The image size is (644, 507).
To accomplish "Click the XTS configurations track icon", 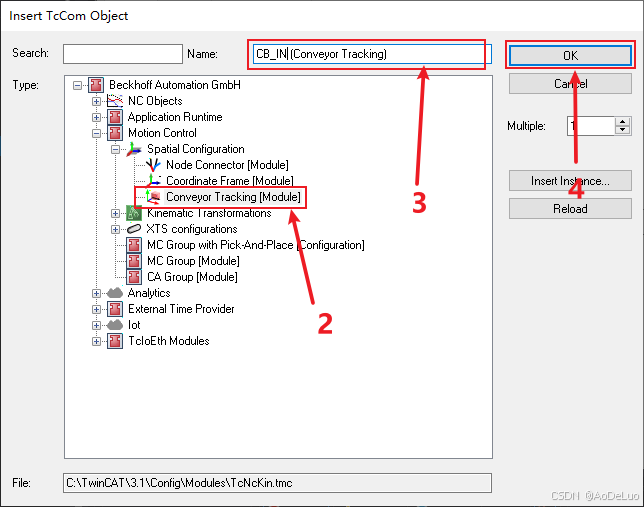I will (x=134, y=229).
